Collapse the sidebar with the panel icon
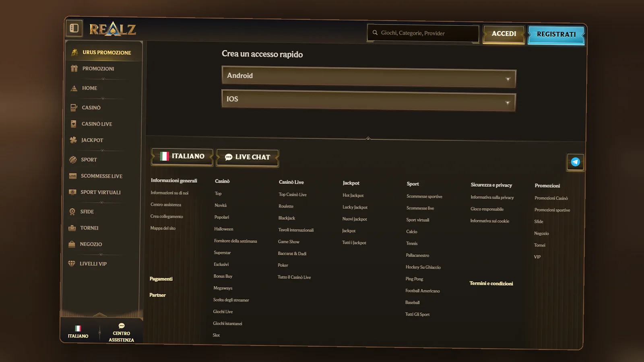The height and width of the screenshot is (362, 644). tap(74, 28)
